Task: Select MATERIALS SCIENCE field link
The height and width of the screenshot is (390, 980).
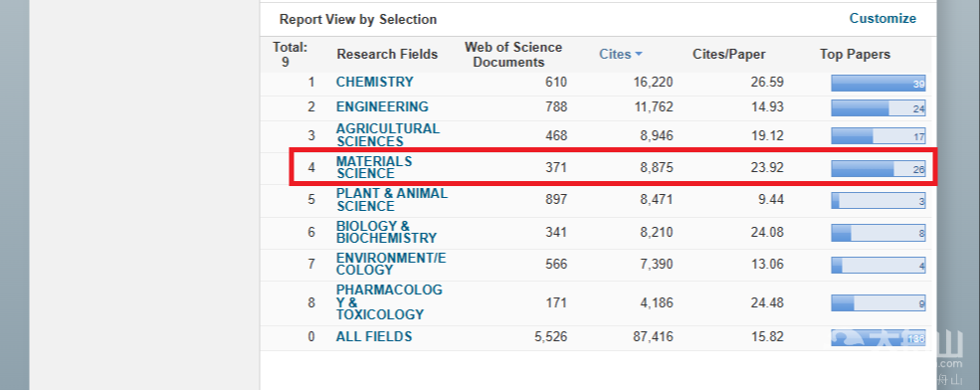Action: tap(374, 167)
